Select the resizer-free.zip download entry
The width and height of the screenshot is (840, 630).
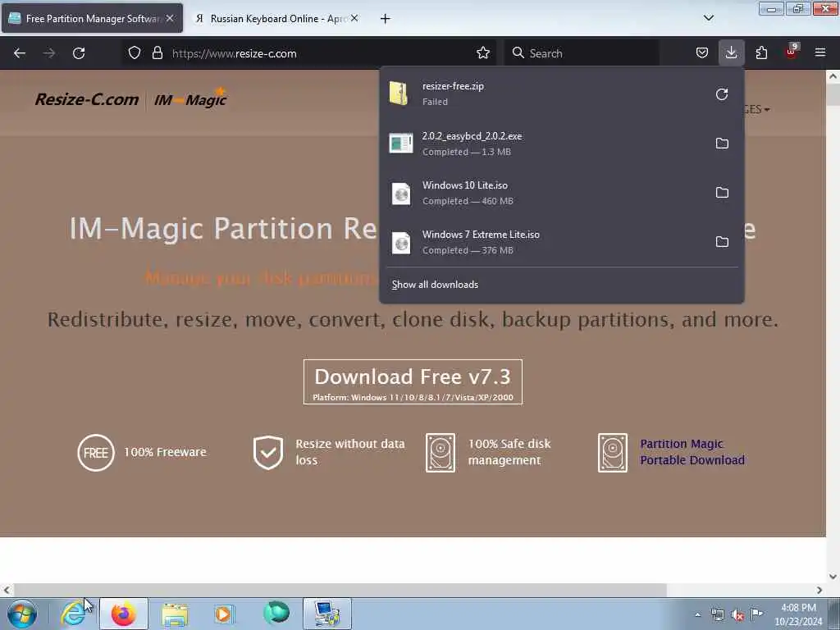tap(561, 94)
